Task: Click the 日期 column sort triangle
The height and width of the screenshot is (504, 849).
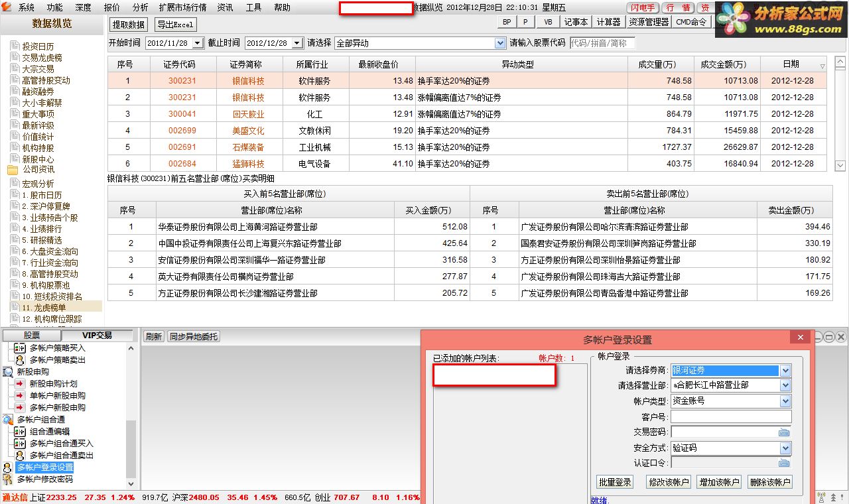Action: pyautogui.click(x=822, y=66)
